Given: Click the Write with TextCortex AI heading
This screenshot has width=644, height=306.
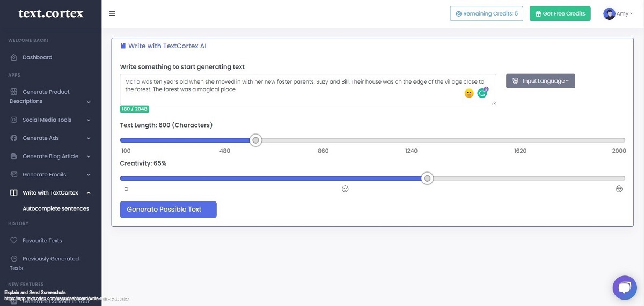Looking at the screenshot, I should pyautogui.click(x=167, y=46).
